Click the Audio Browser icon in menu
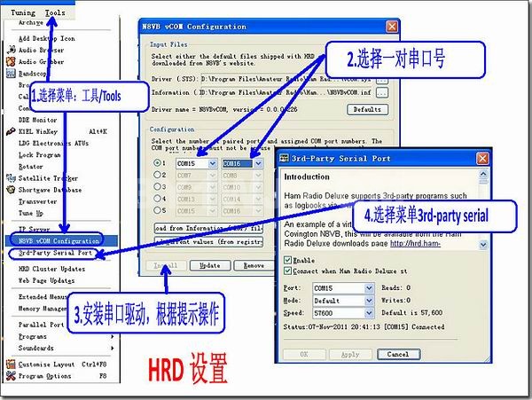 12,50
